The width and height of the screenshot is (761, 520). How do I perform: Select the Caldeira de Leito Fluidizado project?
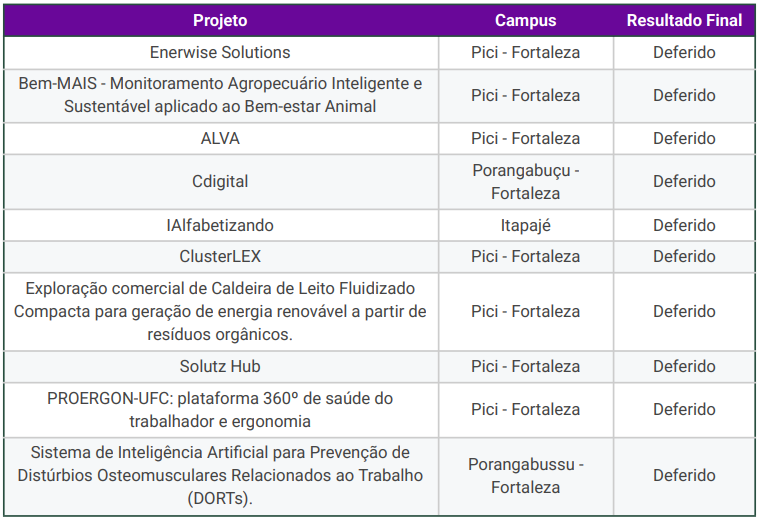tap(220, 311)
